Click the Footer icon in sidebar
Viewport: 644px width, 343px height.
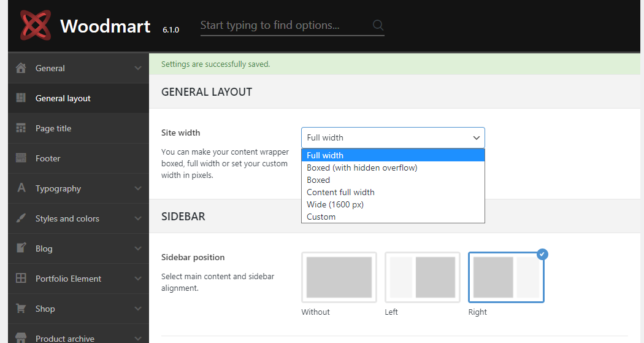pyautogui.click(x=21, y=158)
